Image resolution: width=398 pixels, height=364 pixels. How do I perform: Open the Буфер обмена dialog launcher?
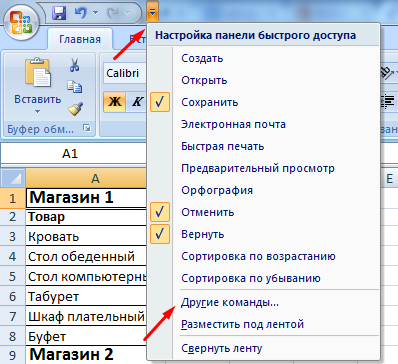tap(87, 128)
